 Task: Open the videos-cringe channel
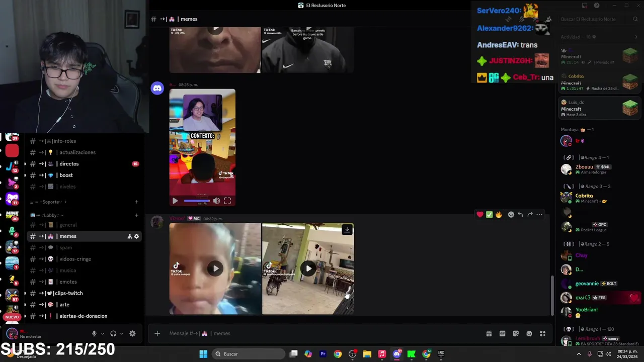pos(84,259)
